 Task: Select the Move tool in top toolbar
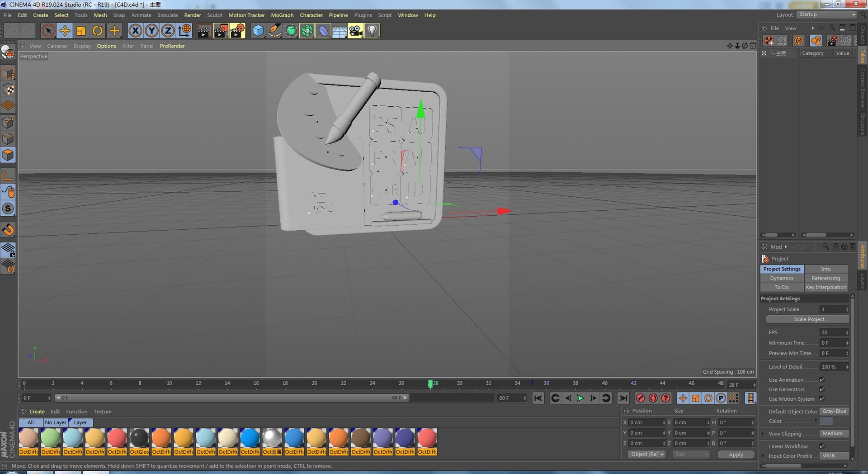click(65, 31)
